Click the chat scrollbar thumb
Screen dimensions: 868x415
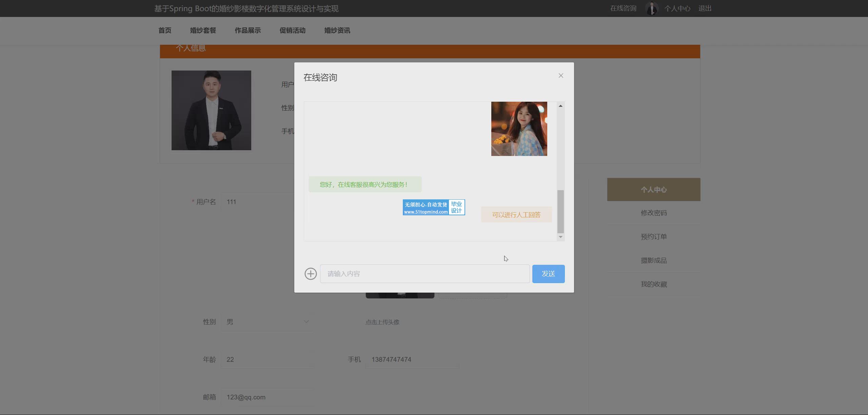tap(560, 212)
